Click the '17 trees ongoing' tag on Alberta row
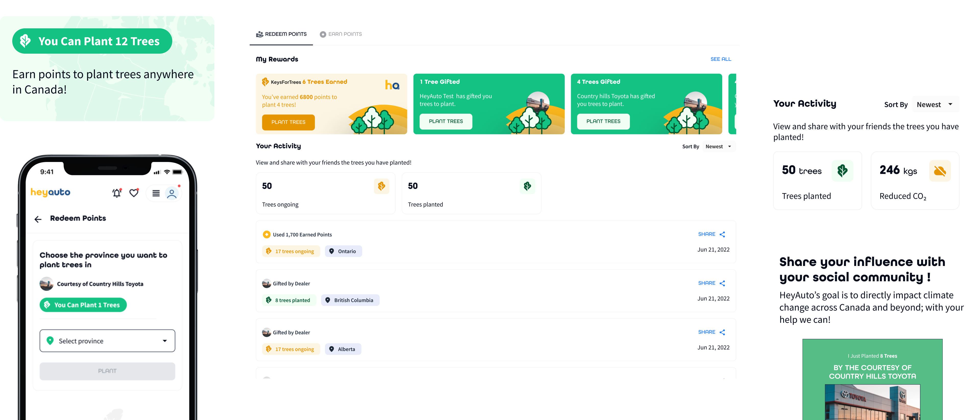 click(x=291, y=349)
